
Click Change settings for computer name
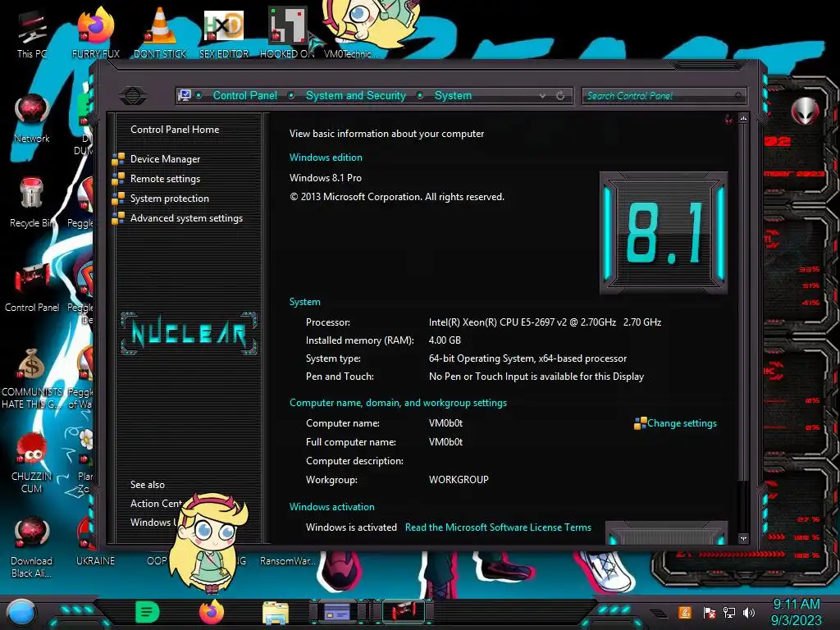pos(682,423)
